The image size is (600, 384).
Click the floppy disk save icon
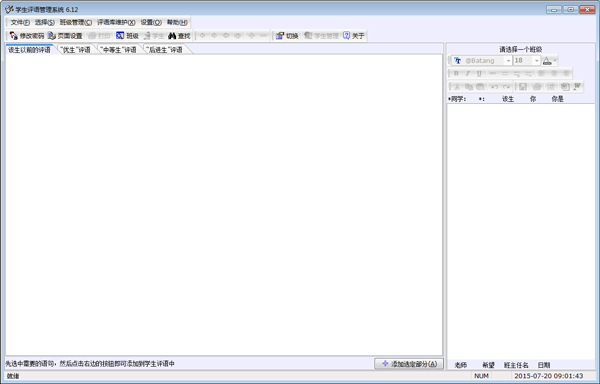point(523,87)
